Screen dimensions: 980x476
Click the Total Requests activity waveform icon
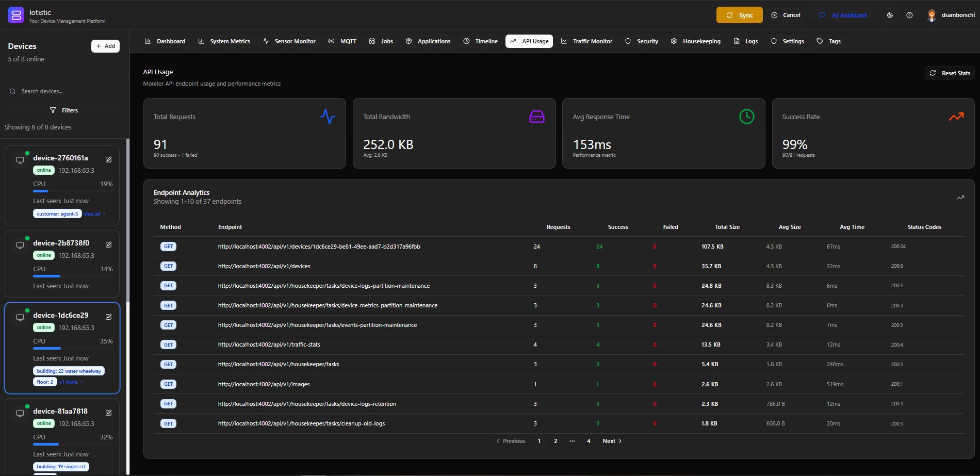click(328, 117)
